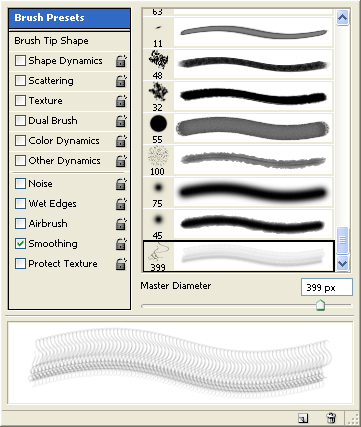361x427 pixels.
Task: Click the lock icon beside Shape Dynamics
Action: 121,61
